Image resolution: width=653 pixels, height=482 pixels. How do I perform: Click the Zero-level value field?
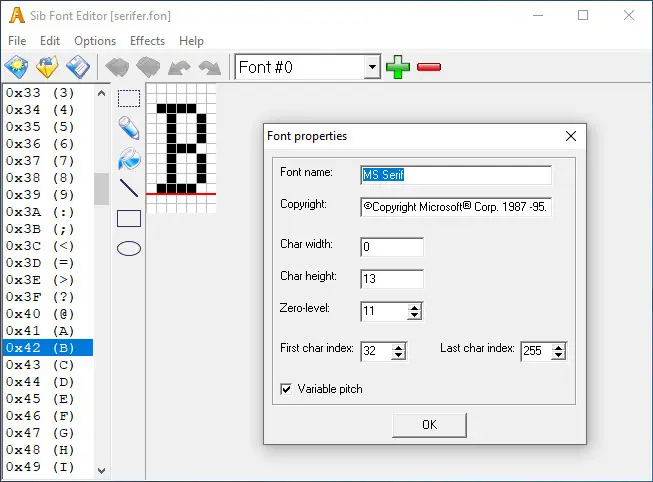384,311
